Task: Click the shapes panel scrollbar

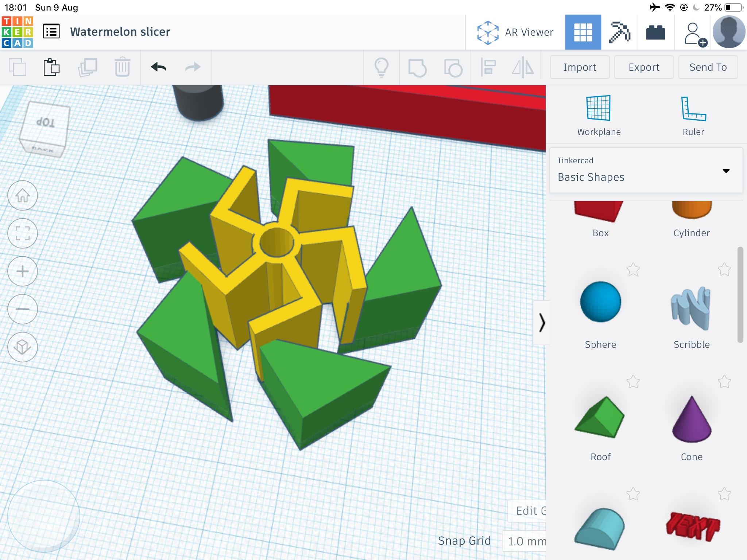Action: (x=740, y=295)
